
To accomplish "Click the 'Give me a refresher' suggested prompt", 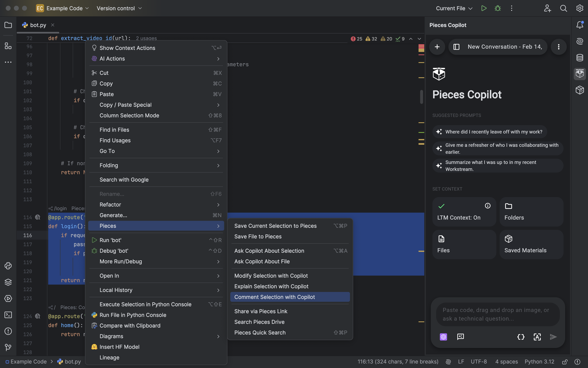I will pos(498,148).
